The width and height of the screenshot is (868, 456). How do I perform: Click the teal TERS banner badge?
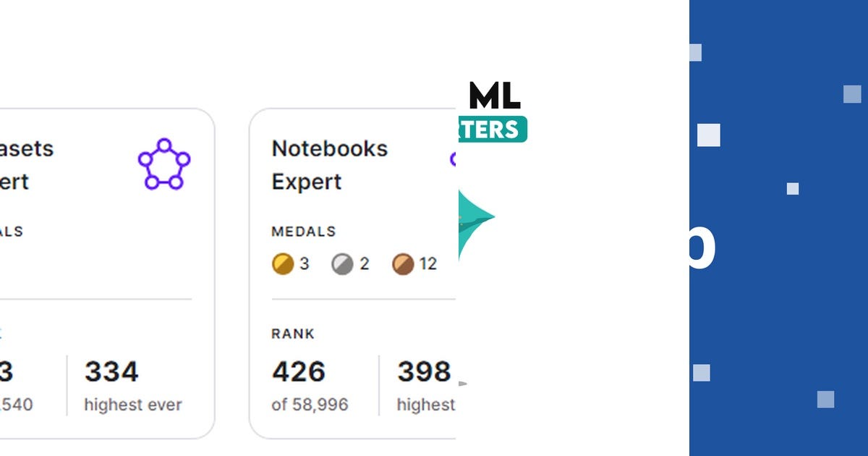493,129
